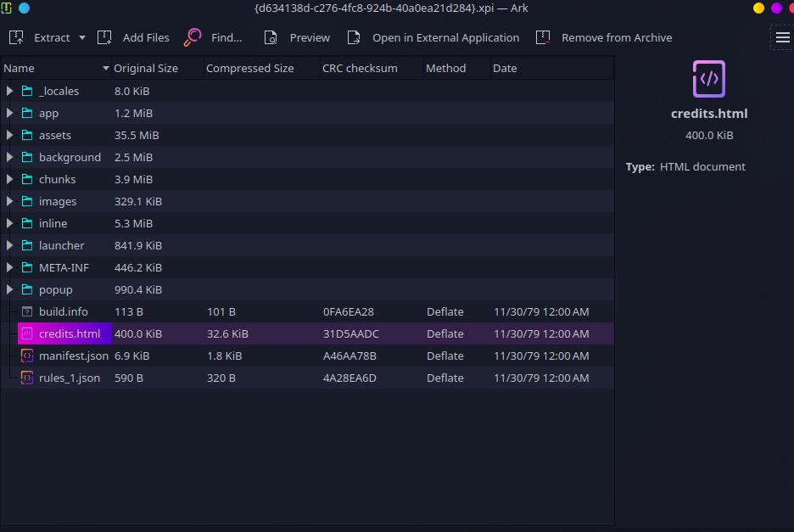Click the Preview toolbar icon

(271, 37)
